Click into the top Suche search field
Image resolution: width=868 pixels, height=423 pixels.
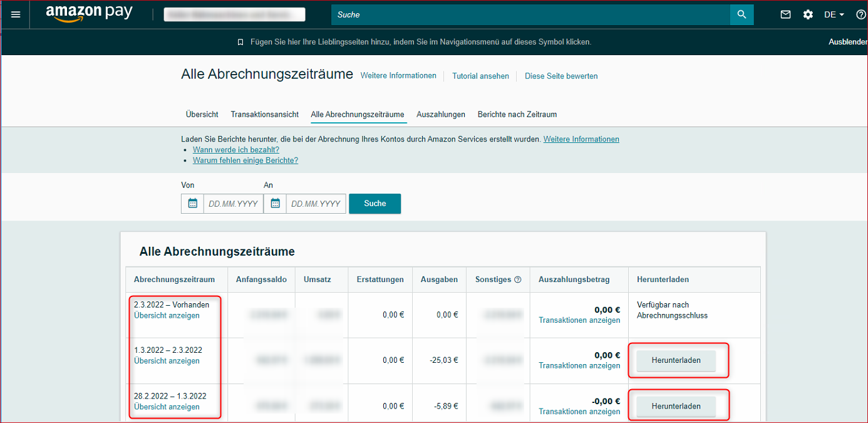(x=530, y=14)
